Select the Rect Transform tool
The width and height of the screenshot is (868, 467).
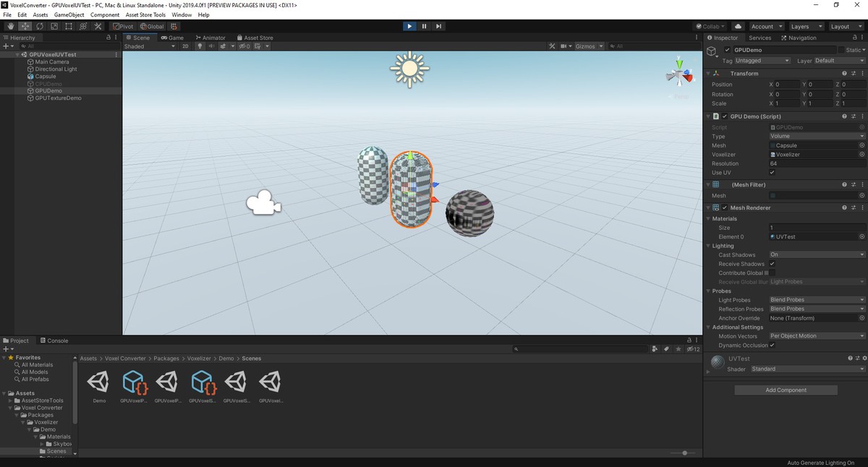pyautogui.click(x=68, y=25)
